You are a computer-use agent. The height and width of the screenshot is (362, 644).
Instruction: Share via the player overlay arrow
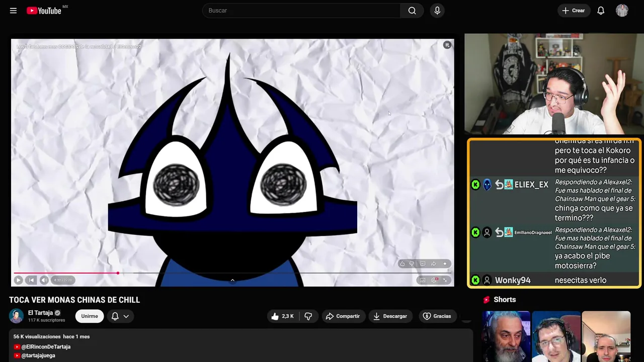[434, 263]
